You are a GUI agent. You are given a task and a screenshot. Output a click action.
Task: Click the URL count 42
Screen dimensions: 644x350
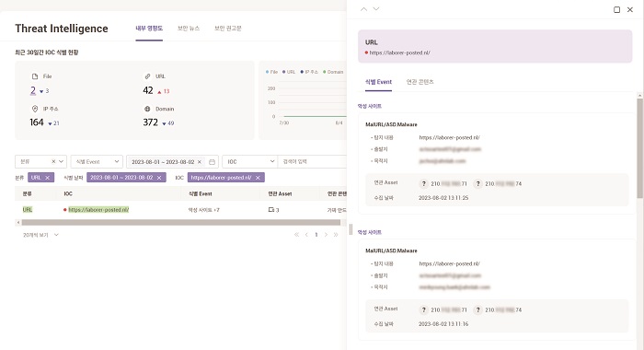pyautogui.click(x=148, y=90)
